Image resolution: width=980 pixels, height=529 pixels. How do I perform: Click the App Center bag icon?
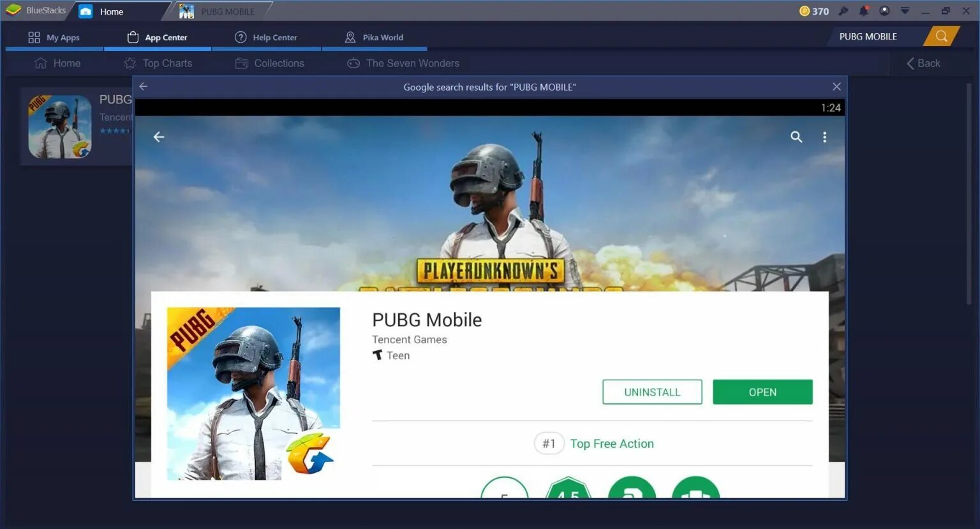coord(133,36)
